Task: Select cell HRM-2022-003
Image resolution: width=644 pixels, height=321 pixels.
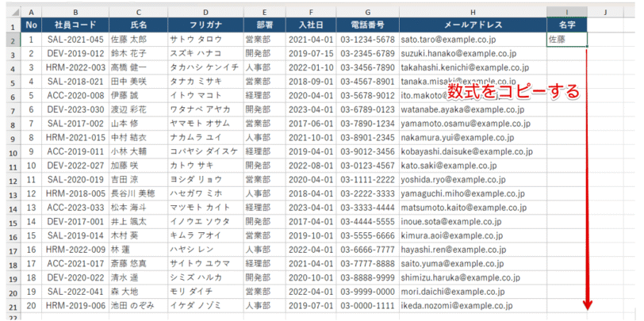Action: (x=75, y=67)
